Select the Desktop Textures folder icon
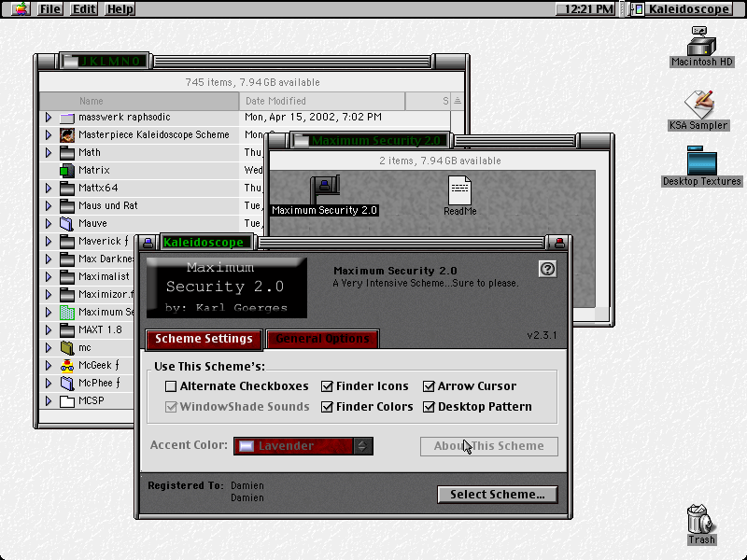Screen dimensions: 747x560 (x=702, y=161)
